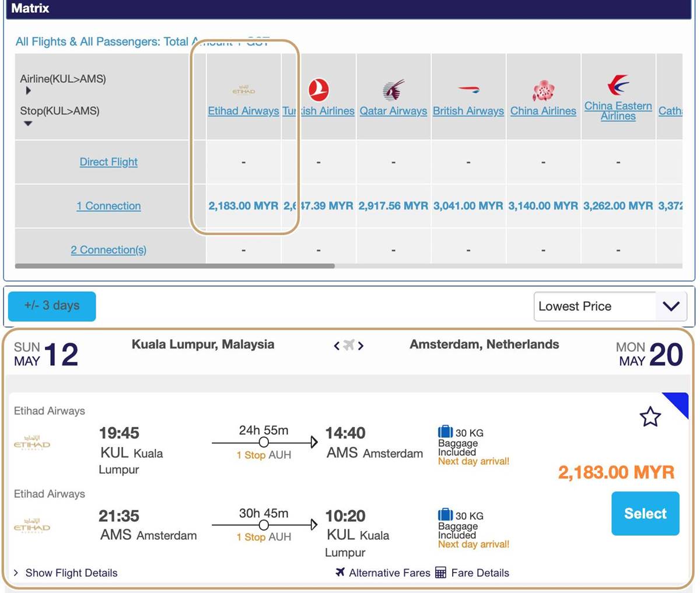The width and height of the screenshot is (700, 593).
Task: Click the baggage icon for the return flight
Action: pos(445,515)
